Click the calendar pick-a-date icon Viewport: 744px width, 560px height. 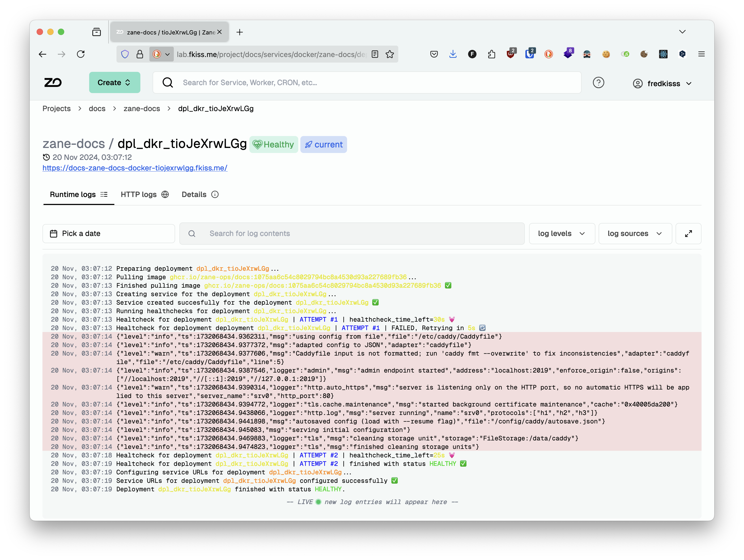click(54, 234)
